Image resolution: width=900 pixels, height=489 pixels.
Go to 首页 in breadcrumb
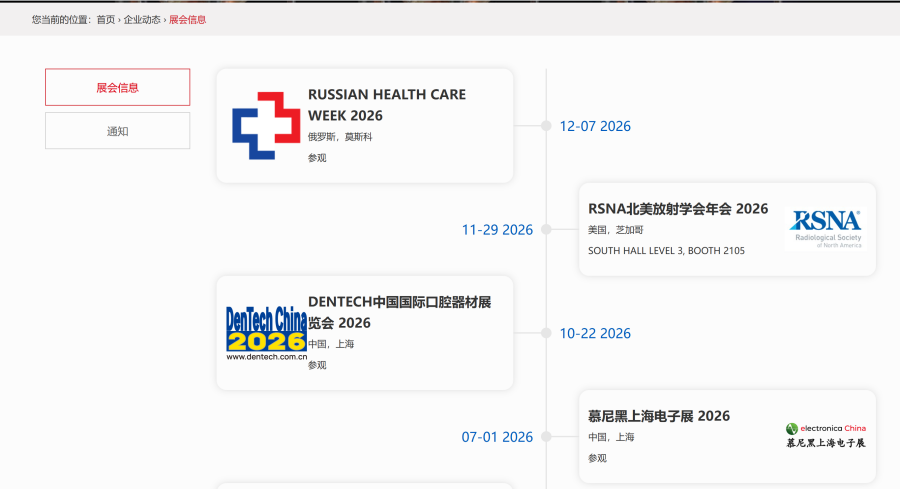pyautogui.click(x=106, y=20)
